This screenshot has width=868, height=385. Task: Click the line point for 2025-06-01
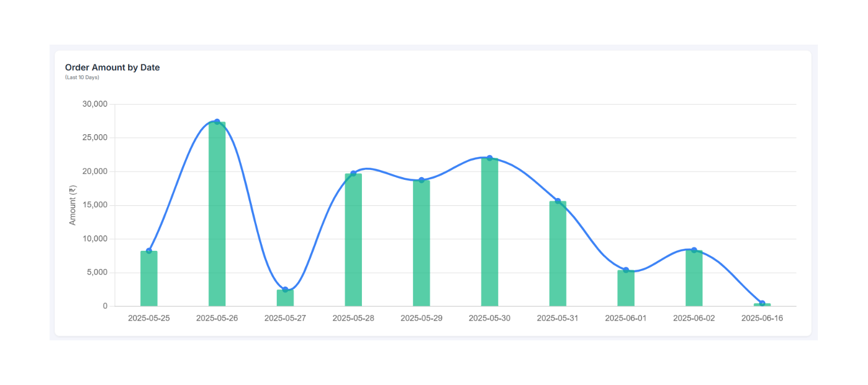(x=626, y=270)
